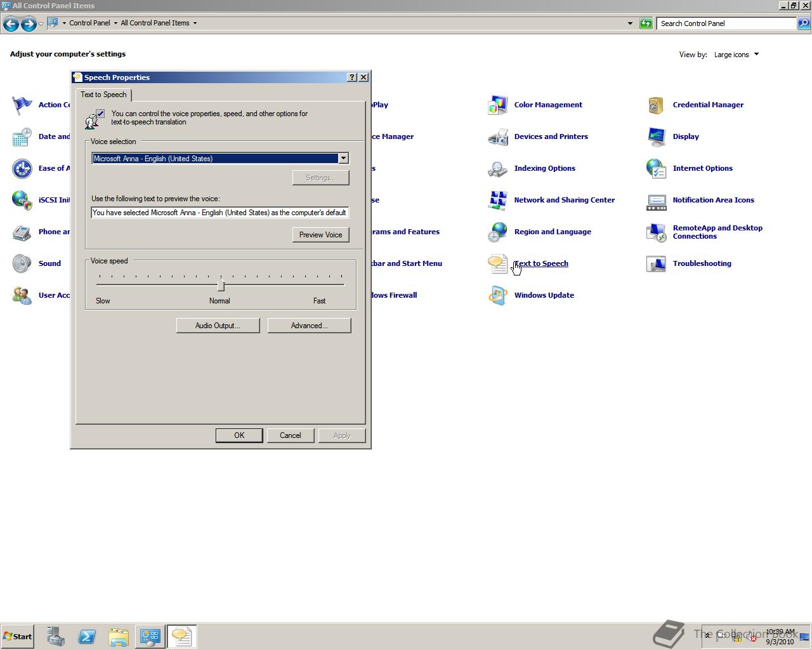The width and height of the screenshot is (812, 650).
Task: Click OK in Speech Properties
Action: tap(239, 435)
